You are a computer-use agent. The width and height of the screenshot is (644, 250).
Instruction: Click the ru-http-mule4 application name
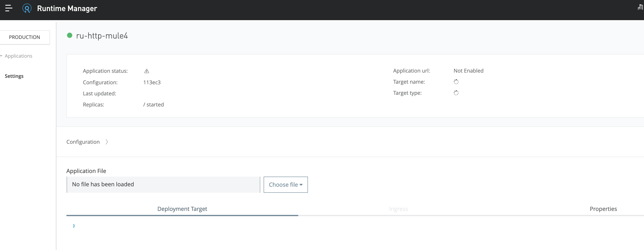coord(102,36)
